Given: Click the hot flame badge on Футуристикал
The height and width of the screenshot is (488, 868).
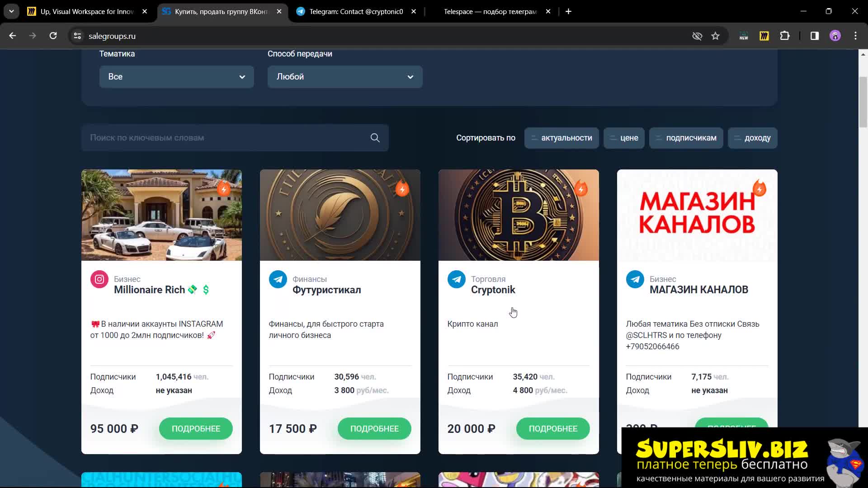Looking at the screenshot, I should click(x=402, y=188).
